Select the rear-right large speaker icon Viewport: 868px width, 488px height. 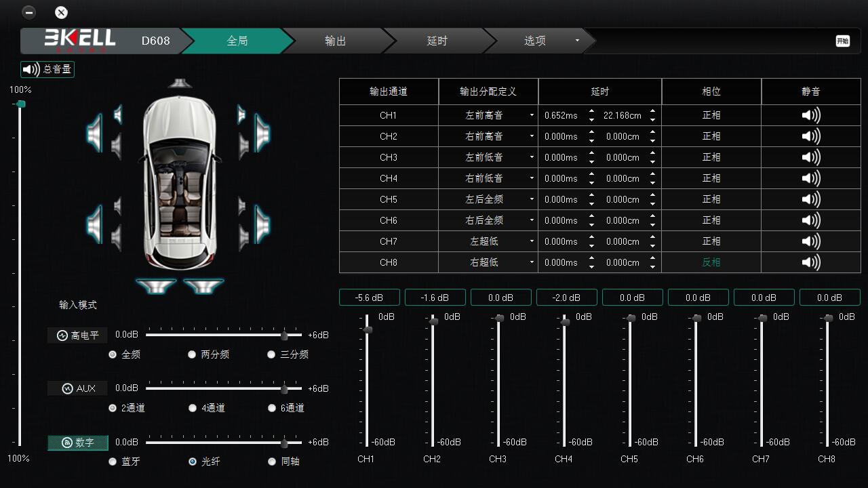pos(262,224)
